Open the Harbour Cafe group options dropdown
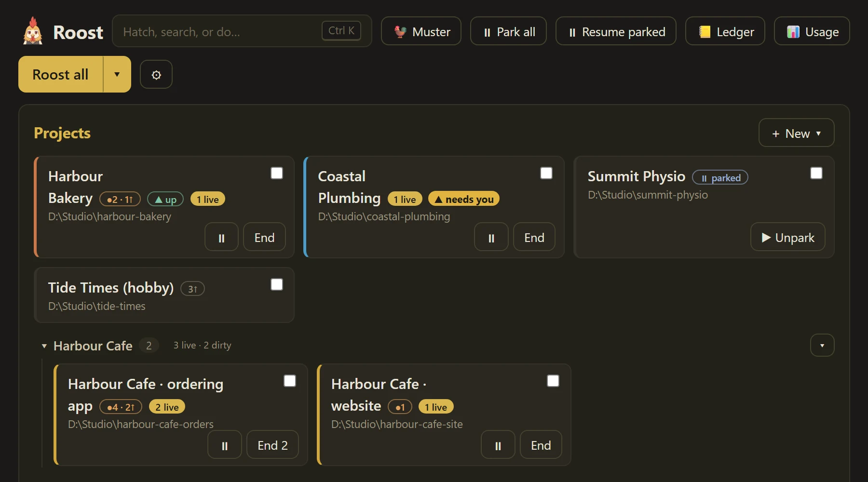Viewport: 868px width, 482px height. coord(822,345)
